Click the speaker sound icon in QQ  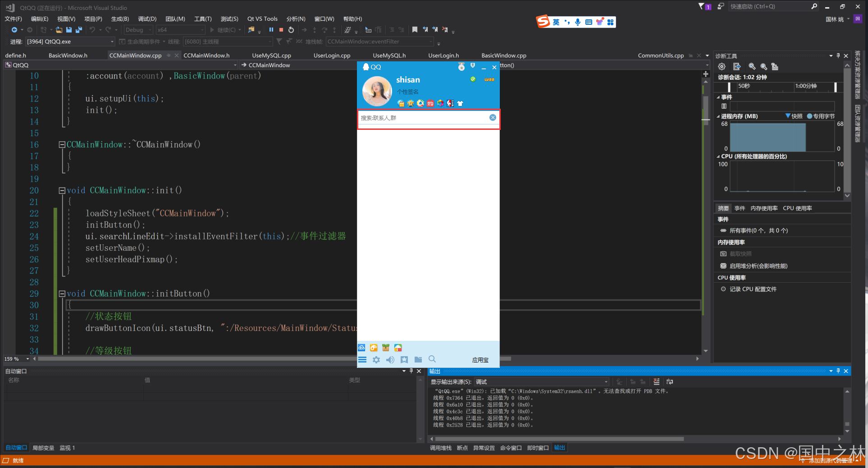coord(390,359)
